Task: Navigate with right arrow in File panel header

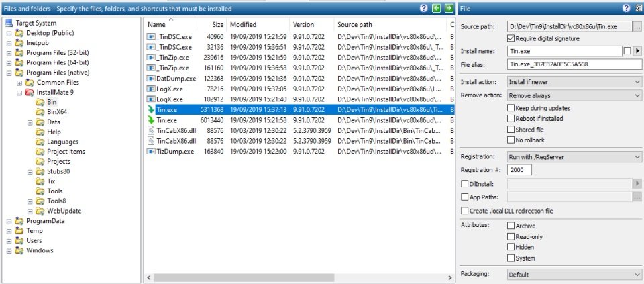Action: tap(639, 8)
